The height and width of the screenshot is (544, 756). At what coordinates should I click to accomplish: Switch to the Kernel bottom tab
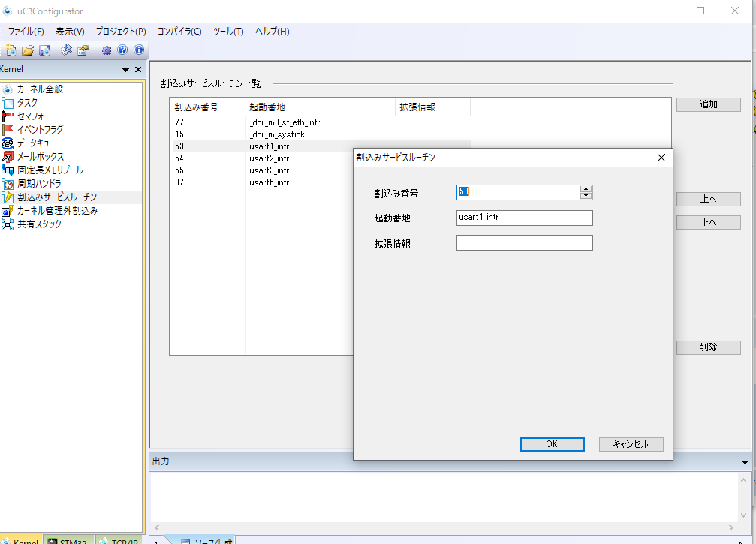[21, 540]
